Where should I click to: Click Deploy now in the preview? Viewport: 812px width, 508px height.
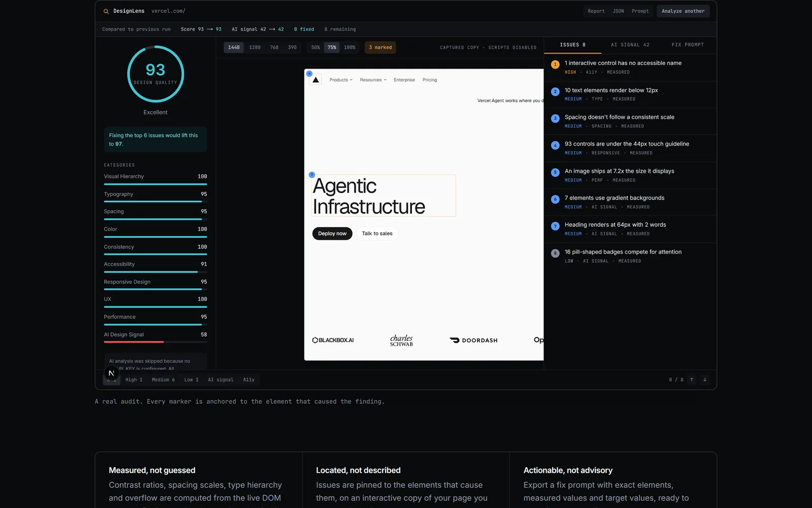(332, 234)
